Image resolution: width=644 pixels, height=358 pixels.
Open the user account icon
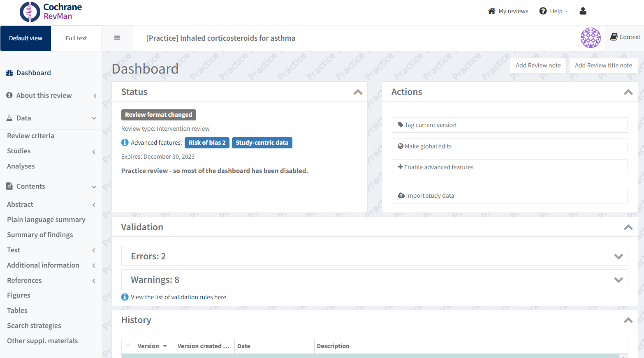coord(583,11)
